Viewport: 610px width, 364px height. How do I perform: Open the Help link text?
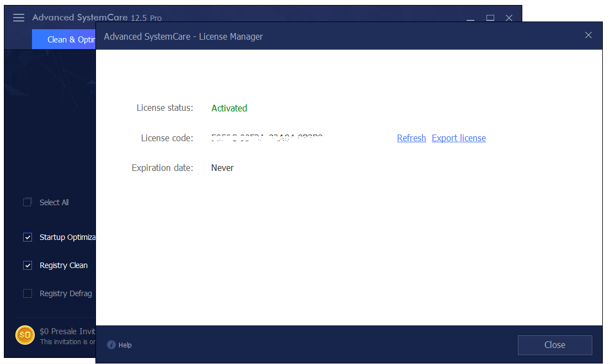click(x=125, y=345)
